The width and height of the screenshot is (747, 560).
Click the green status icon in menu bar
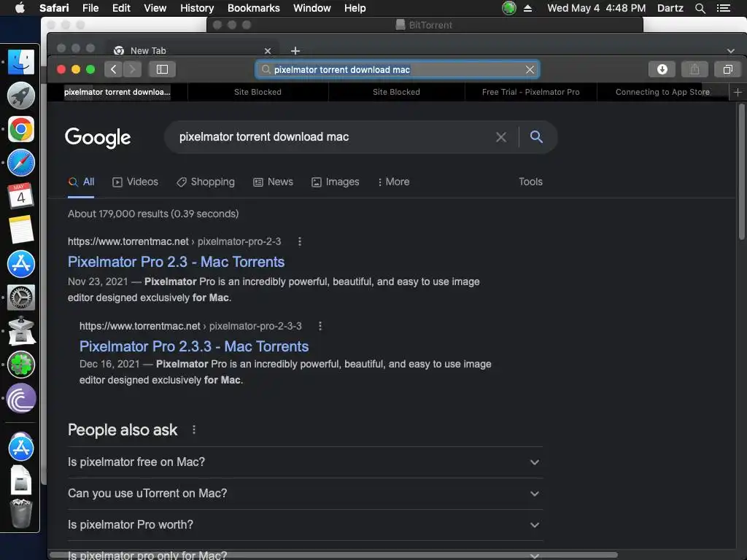pyautogui.click(x=509, y=8)
